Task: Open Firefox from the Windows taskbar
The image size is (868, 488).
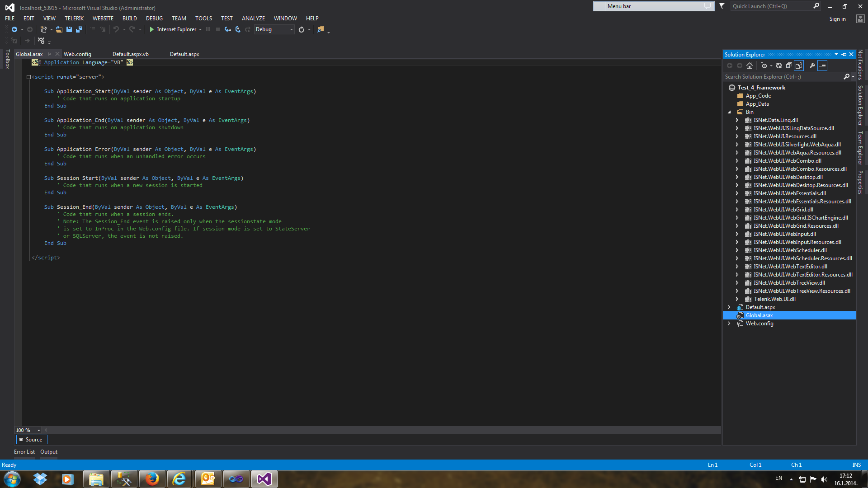Action: coord(152,479)
